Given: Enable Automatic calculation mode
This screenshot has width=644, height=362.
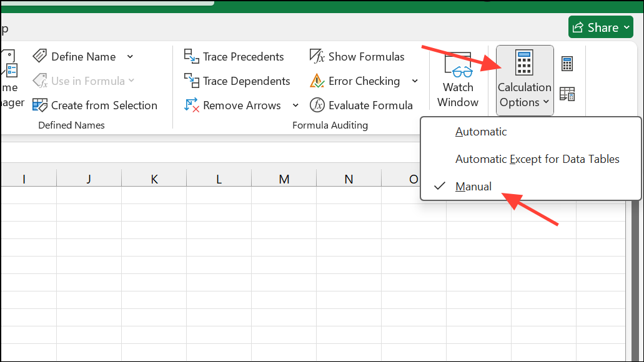Looking at the screenshot, I should coord(481,132).
